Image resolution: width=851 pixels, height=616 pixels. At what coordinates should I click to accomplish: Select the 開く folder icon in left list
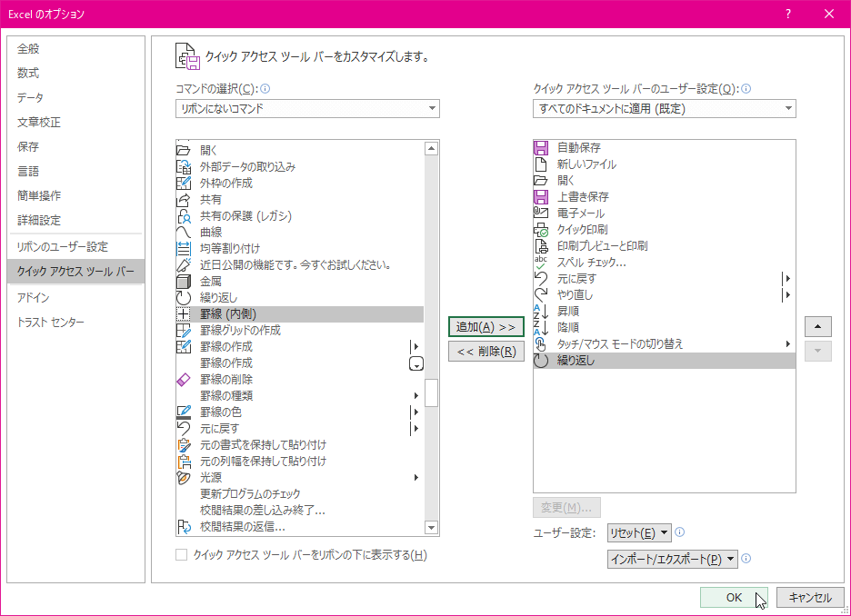pyautogui.click(x=184, y=150)
